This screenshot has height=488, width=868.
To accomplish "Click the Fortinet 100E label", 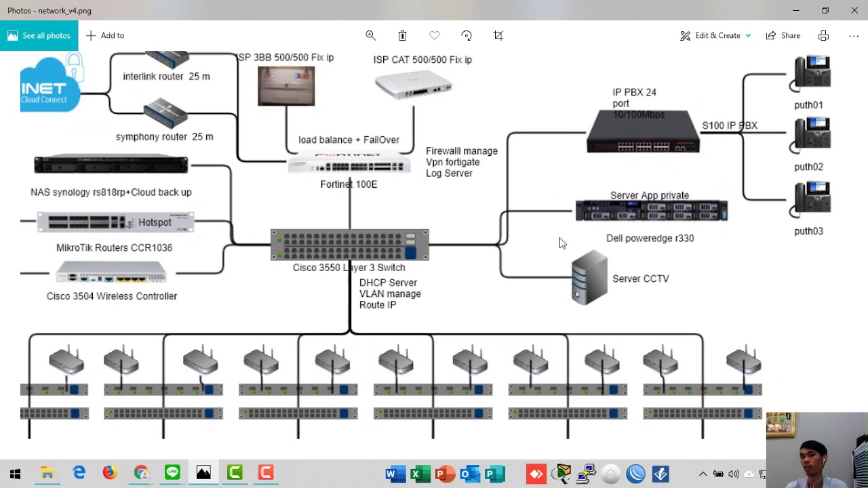I will (349, 184).
